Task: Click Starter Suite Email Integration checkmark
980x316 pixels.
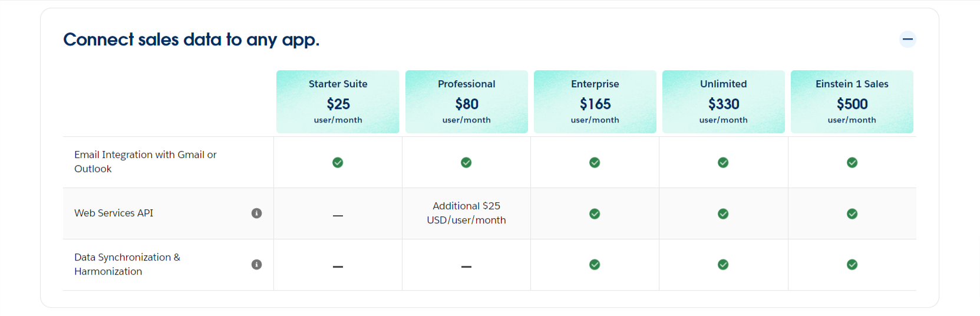Action: click(338, 163)
